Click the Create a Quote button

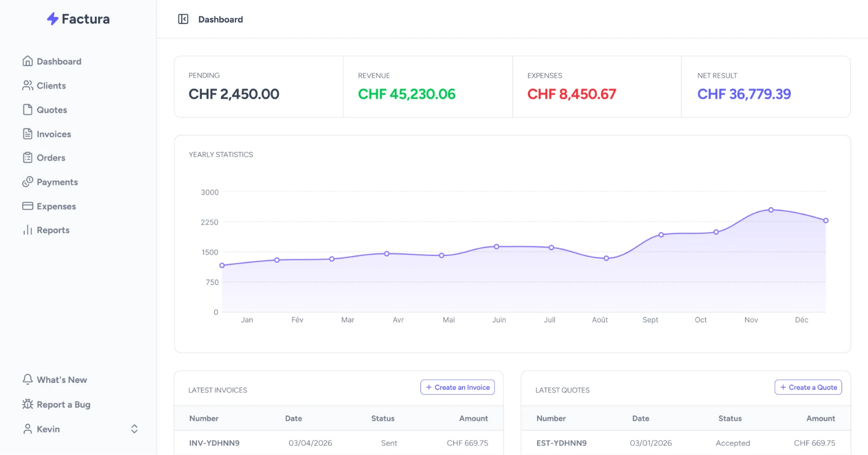tap(808, 387)
